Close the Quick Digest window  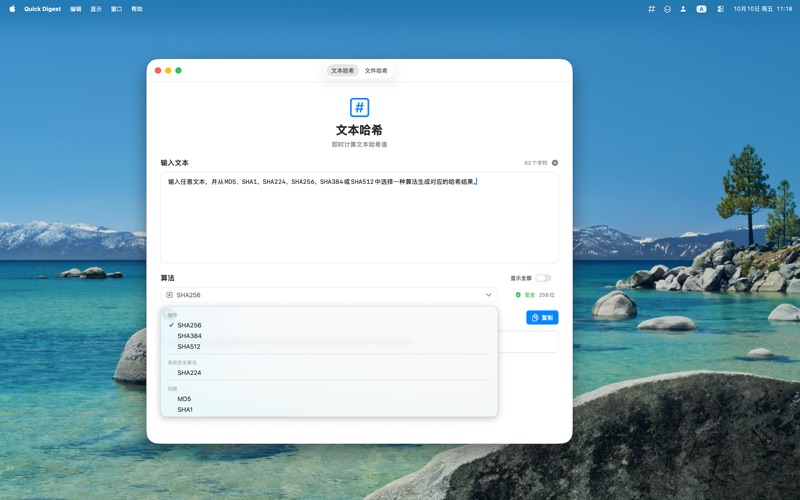click(158, 70)
